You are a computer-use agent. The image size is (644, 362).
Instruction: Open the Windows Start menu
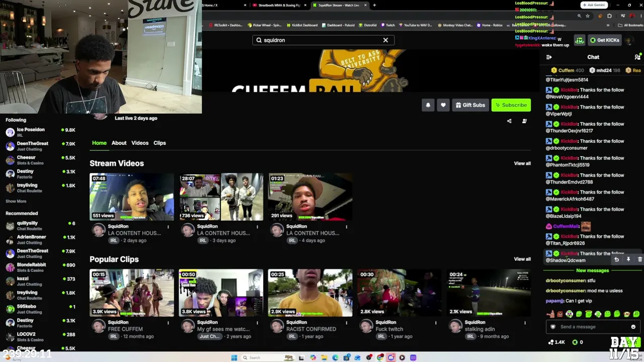point(234,357)
